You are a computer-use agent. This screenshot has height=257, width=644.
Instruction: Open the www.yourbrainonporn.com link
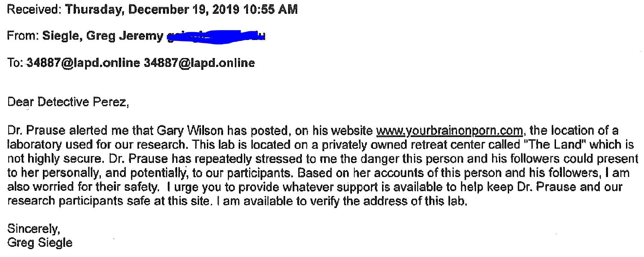coord(450,131)
